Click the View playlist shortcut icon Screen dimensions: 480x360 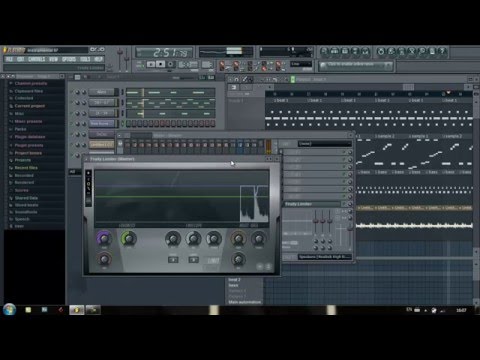pyautogui.click(x=323, y=51)
